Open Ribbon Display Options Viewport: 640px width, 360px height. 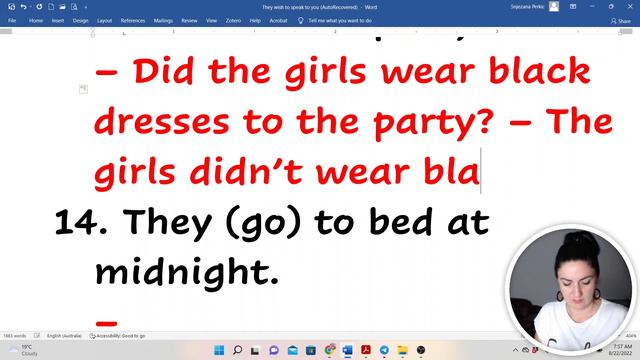point(573,7)
